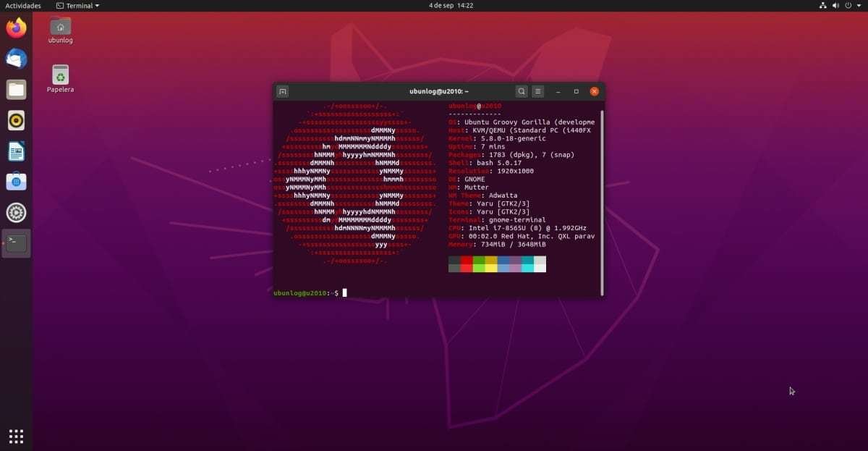The width and height of the screenshot is (868, 451).
Task: Click the 'Ubuntu Groovy Gorilla' OS line
Action: 522,122
